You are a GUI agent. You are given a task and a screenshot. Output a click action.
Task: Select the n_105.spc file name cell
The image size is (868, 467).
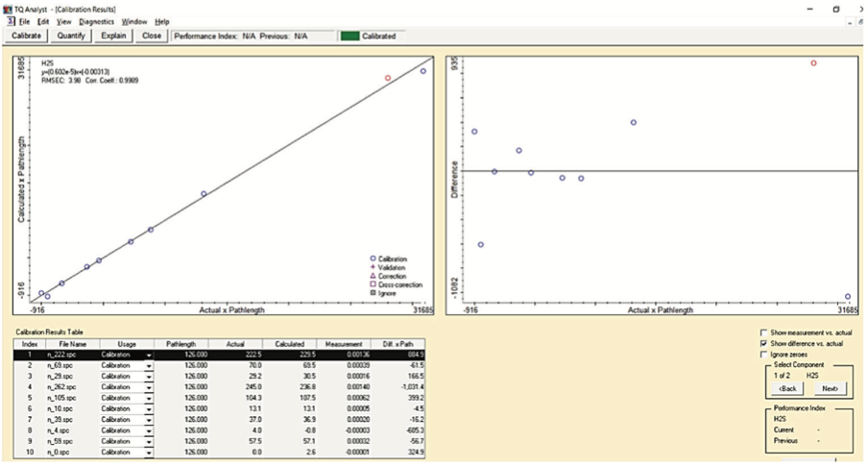pos(73,399)
